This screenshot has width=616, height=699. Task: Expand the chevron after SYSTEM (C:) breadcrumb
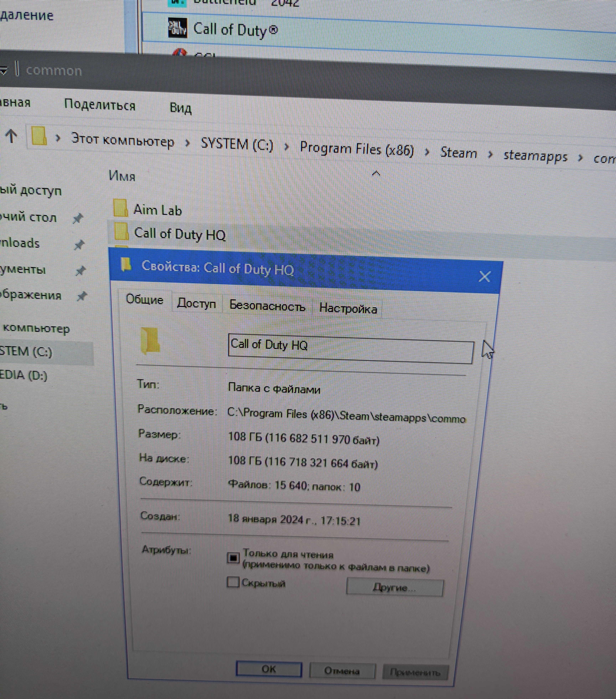point(287,147)
